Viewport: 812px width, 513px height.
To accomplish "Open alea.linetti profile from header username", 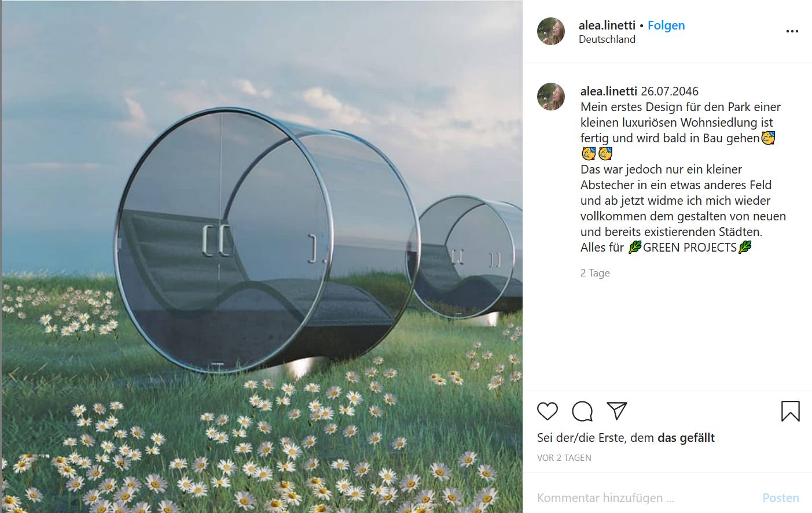I will click(x=607, y=25).
